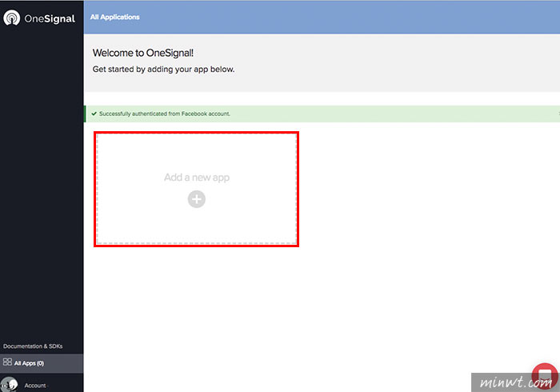Screen dimensions: 560x392
Task: Click the Add a new app card
Action: [197, 189]
